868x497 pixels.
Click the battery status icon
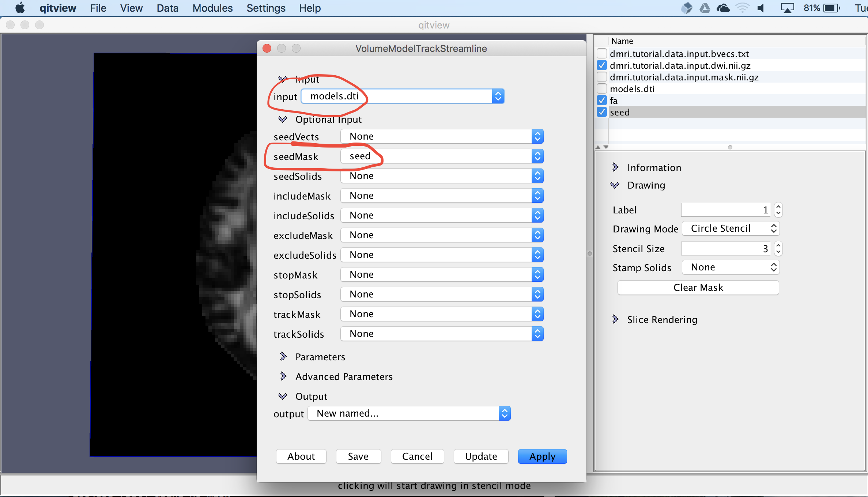pos(832,8)
